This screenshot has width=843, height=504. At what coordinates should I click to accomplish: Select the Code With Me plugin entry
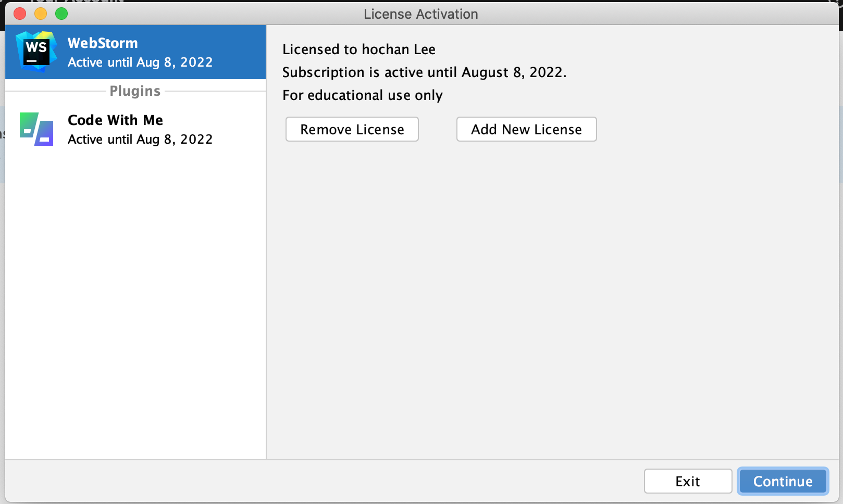[135, 128]
